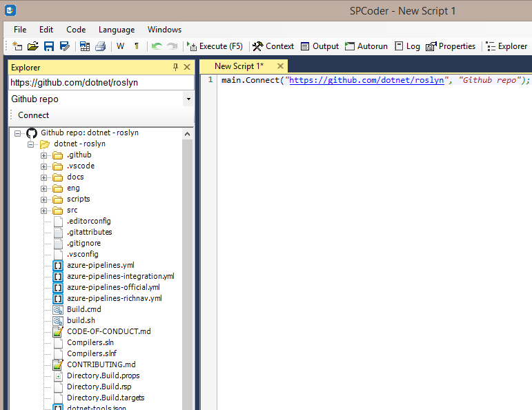The width and height of the screenshot is (532, 410).
Task: Select build.sh in tree
Action: (x=81, y=320)
